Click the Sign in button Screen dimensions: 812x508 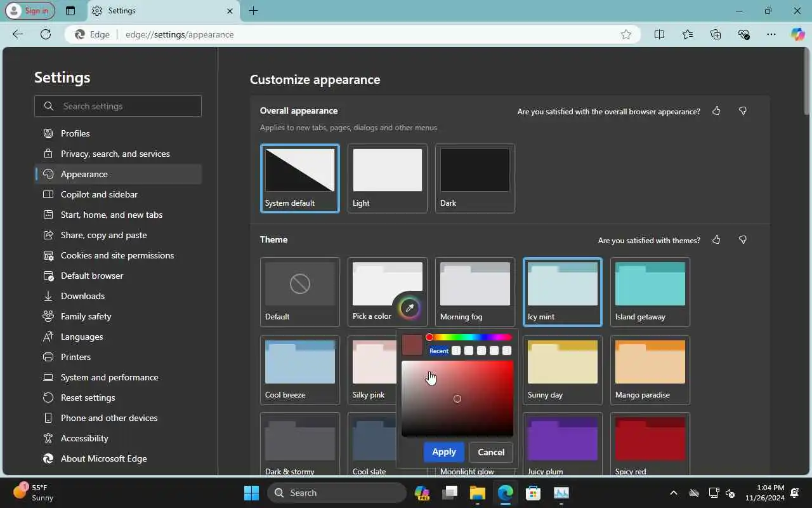pyautogui.click(x=30, y=11)
